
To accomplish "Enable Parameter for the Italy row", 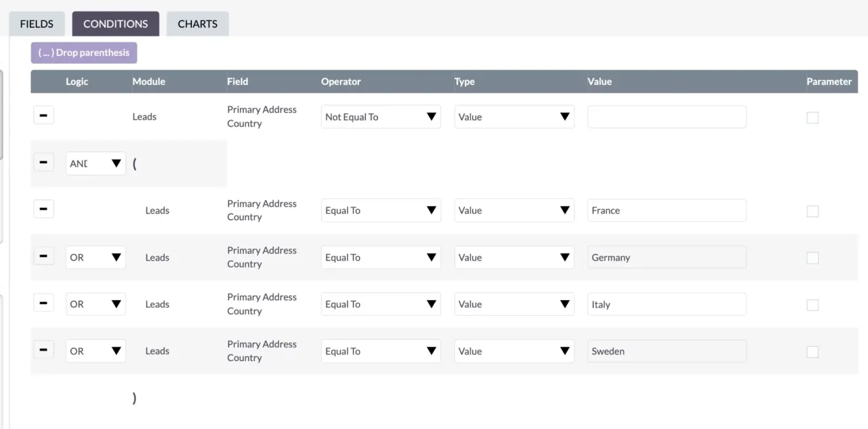I will coord(812,304).
